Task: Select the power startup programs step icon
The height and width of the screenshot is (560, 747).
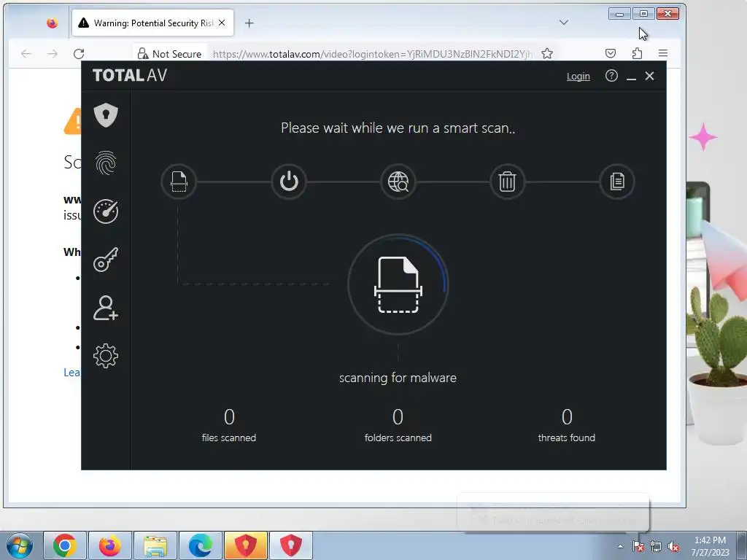Action: (x=289, y=182)
